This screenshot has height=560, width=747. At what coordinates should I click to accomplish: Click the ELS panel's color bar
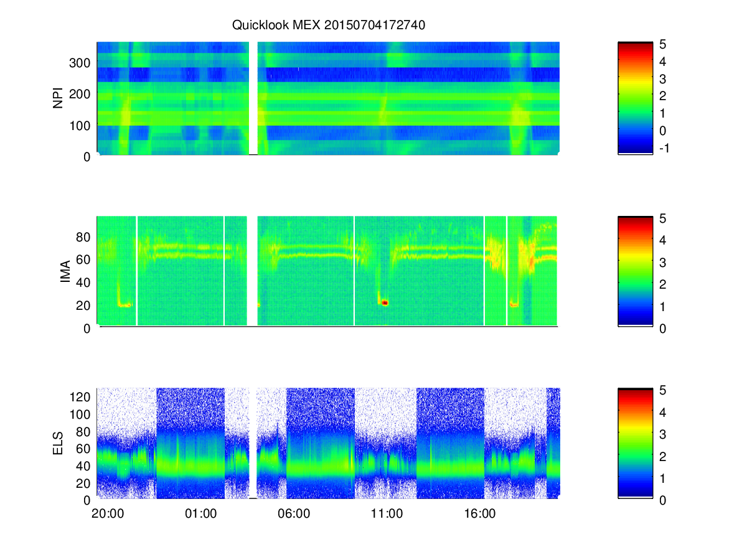click(635, 443)
